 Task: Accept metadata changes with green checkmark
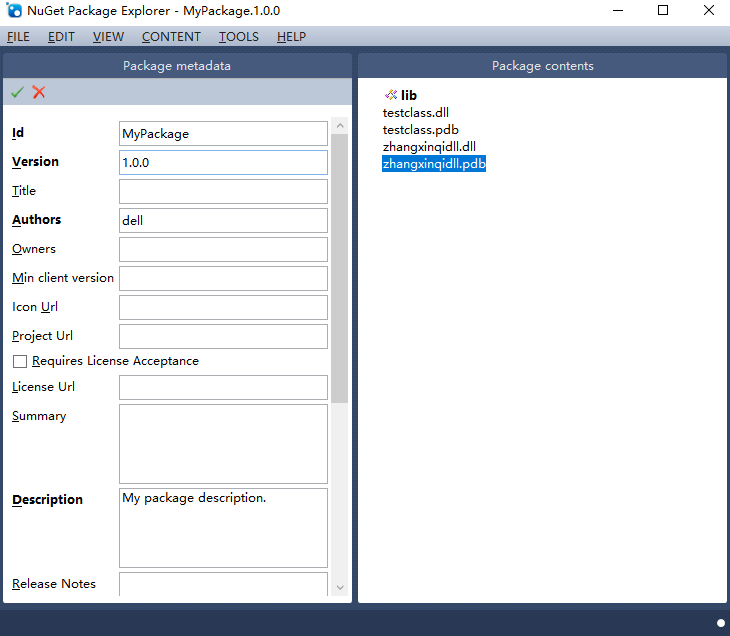tap(17, 92)
